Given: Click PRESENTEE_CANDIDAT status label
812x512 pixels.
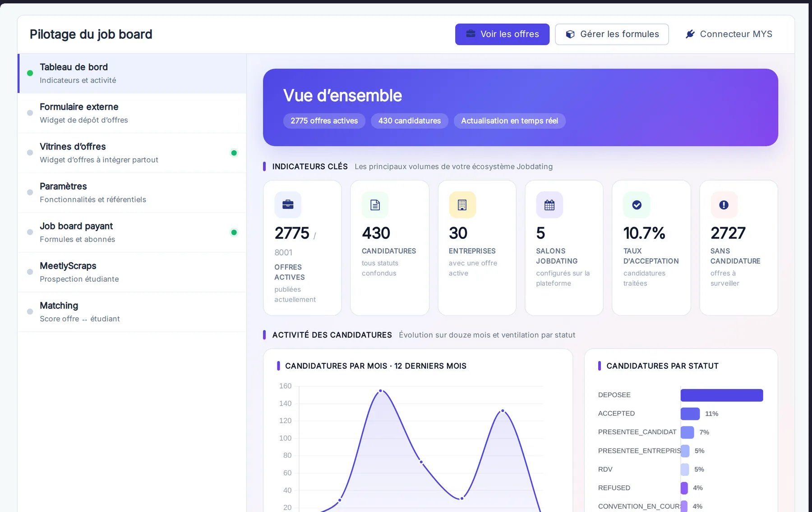Looking at the screenshot, I should [x=637, y=432].
